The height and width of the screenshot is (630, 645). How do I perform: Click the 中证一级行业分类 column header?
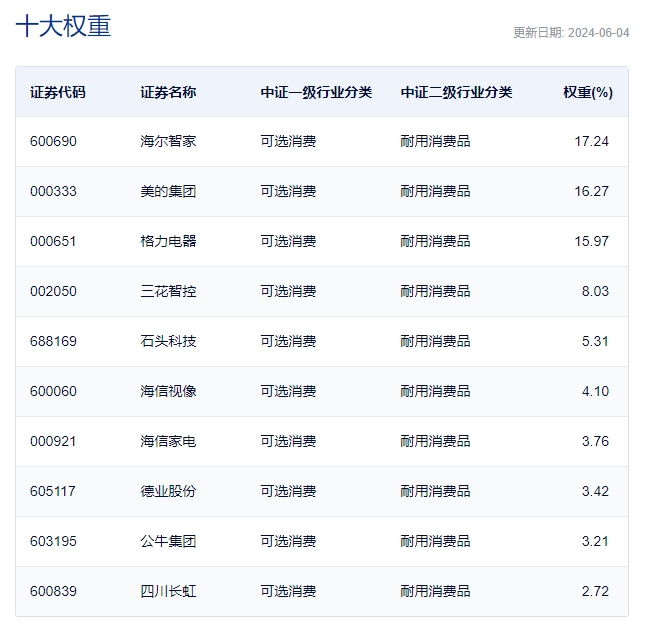coord(316,92)
